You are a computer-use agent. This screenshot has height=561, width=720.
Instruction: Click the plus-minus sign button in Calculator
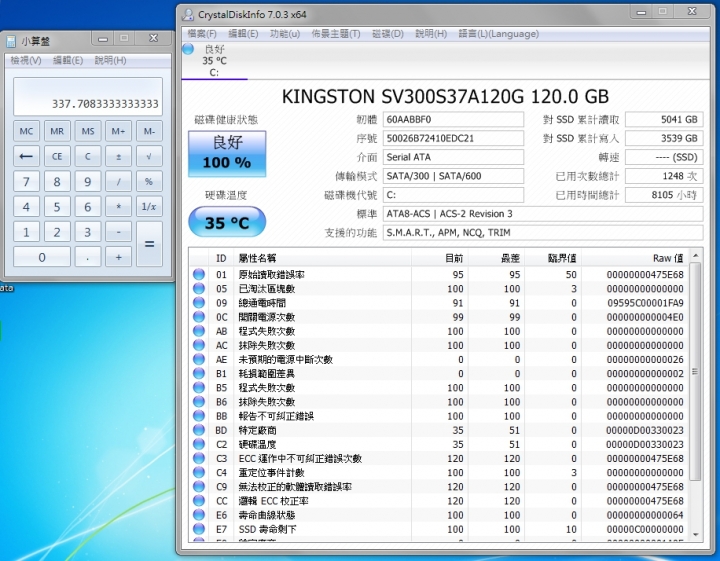pos(118,157)
